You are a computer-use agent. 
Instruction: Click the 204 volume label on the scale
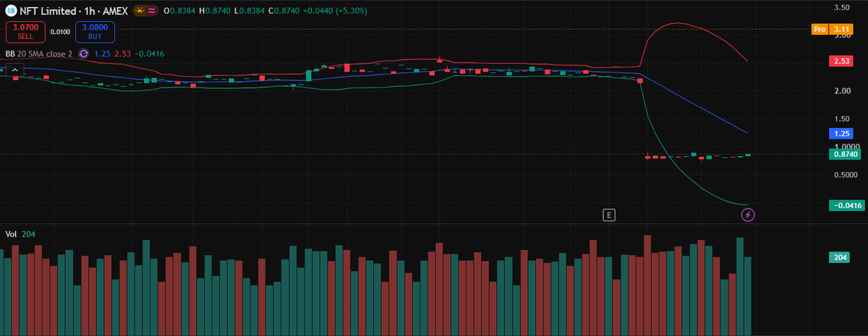(x=840, y=257)
